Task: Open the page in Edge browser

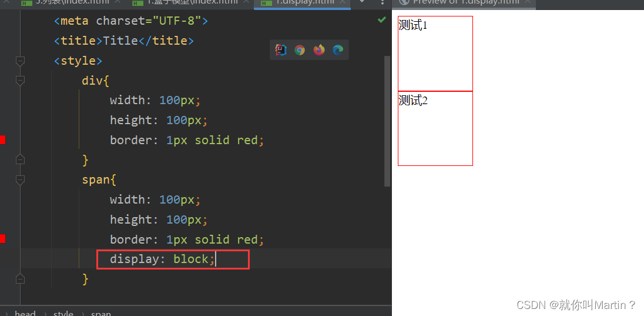Action: 338,50
